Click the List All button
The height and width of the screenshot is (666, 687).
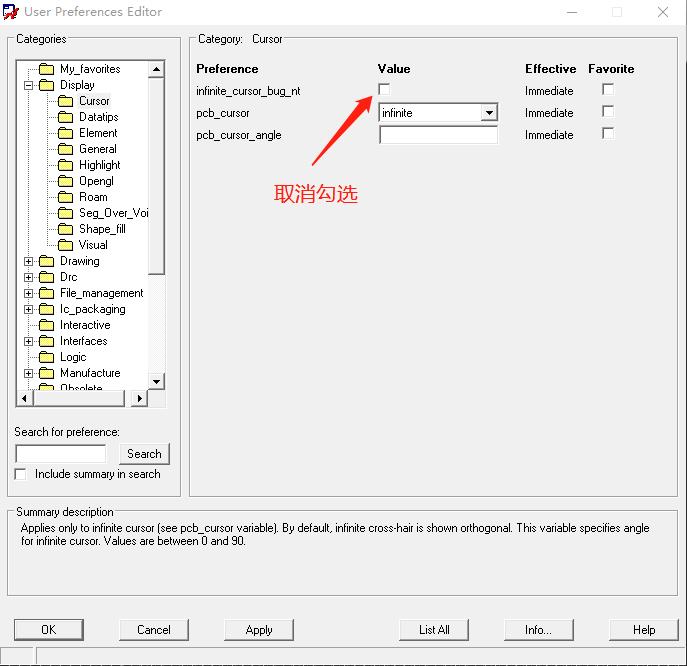click(434, 630)
